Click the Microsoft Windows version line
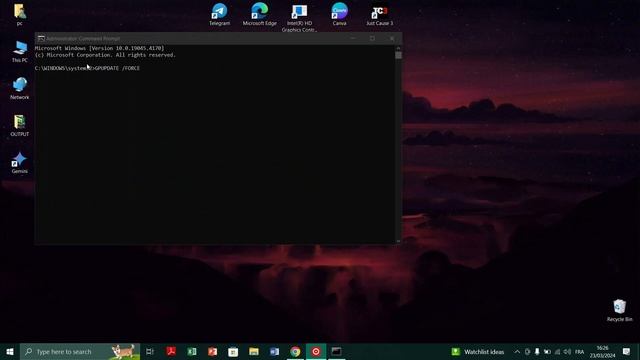Viewport: 640px width, 360px height. (99, 48)
